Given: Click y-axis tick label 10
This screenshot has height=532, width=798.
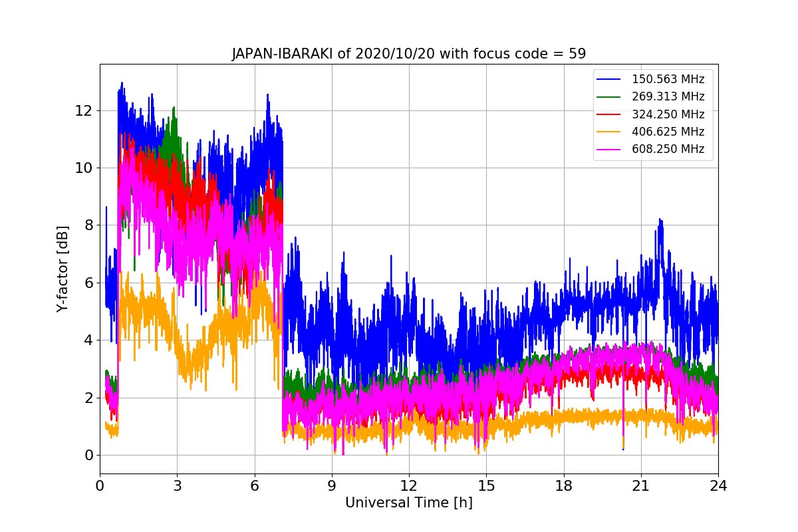Looking at the screenshot, I should pyautogui.click(x=84, y=168).
